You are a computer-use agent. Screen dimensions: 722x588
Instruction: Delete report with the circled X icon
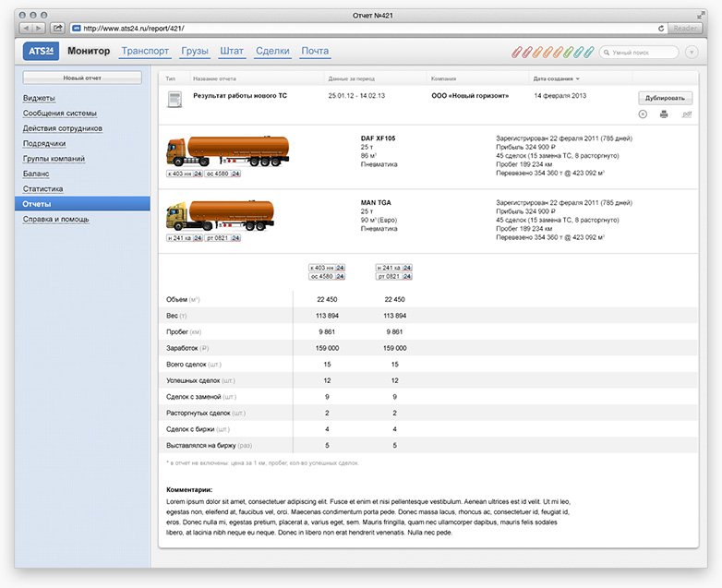click(x=643, y=114)
